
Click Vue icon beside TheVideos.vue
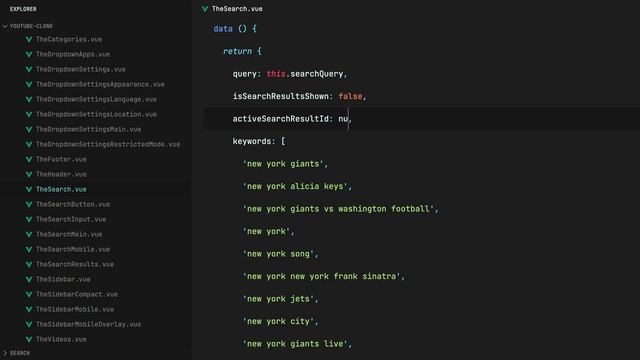[29, 340]
